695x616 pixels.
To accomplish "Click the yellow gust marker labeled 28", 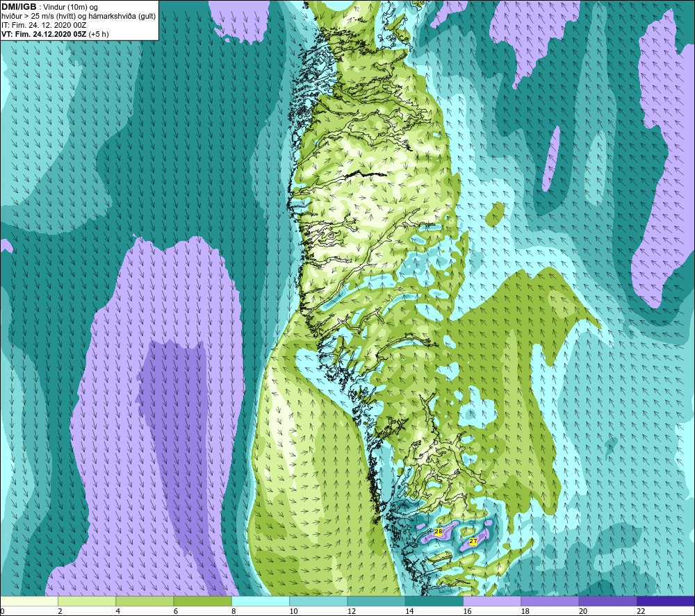I will click(439, 531).
